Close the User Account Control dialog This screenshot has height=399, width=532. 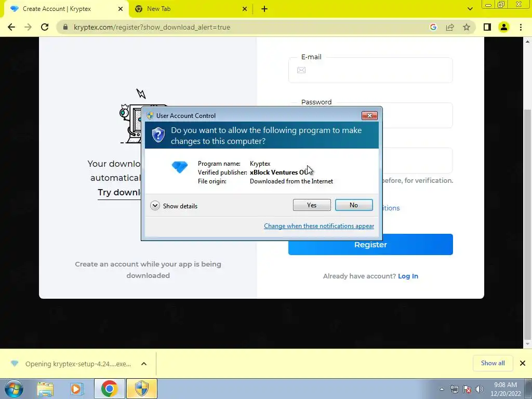click(x=369, y=116)
